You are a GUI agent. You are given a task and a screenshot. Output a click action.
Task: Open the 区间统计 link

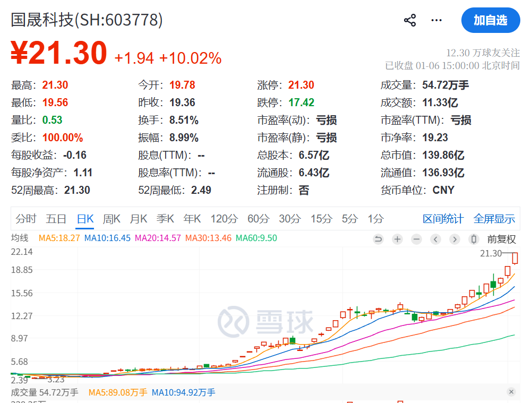(443, 219)
